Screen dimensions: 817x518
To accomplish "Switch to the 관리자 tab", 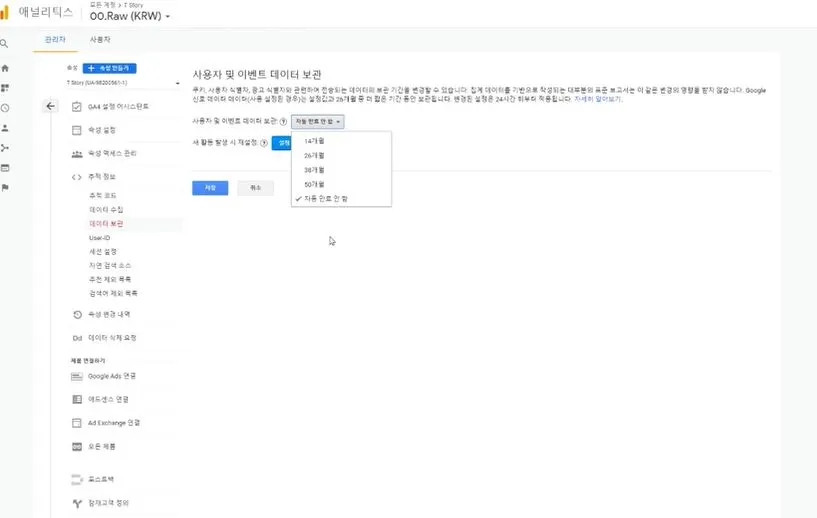I will tap(55, 40).
